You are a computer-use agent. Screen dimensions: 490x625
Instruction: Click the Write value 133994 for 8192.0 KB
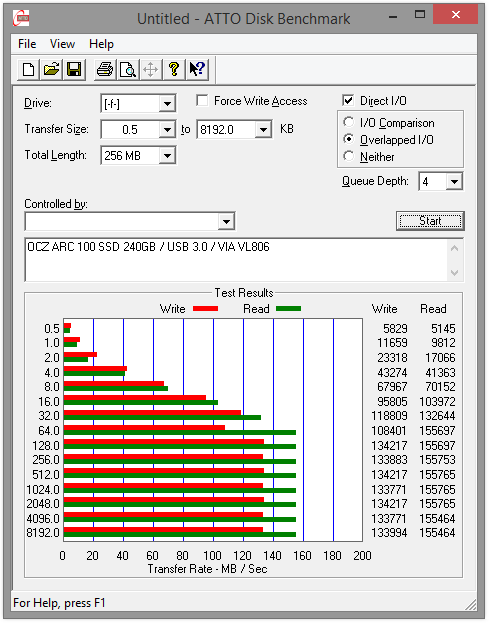(x=390, y=533)
